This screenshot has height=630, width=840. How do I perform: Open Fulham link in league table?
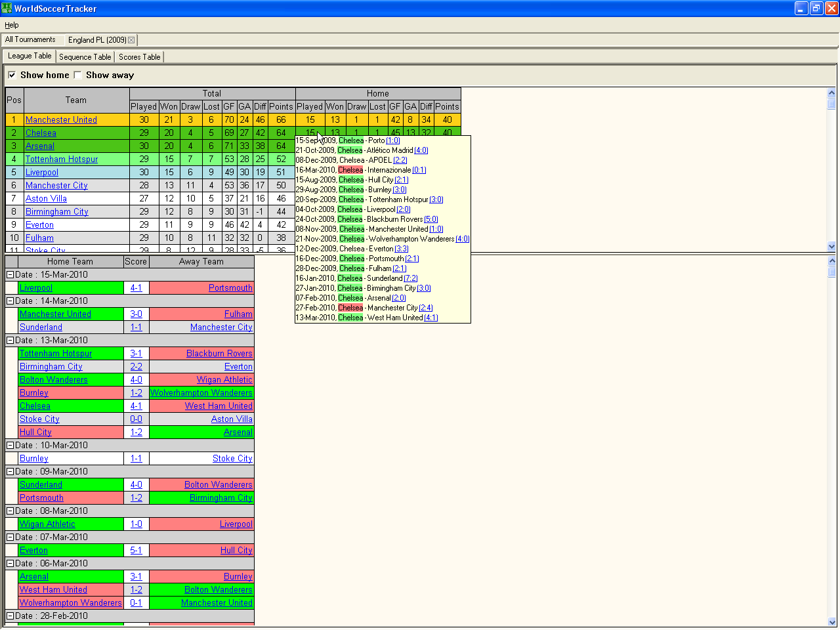pyautogui.click(x=39, y=238)
